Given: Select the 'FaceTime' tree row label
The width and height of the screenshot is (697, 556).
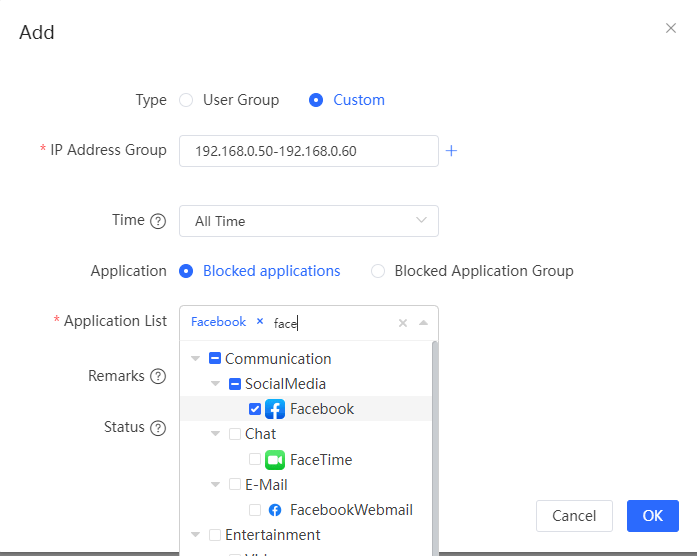Looking at the screenshot, I should tap(321, 460).
